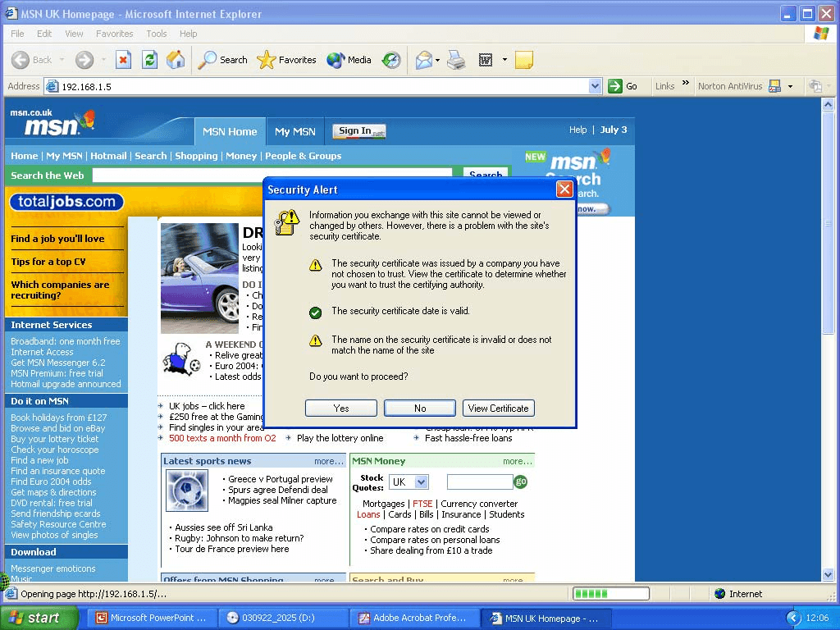
Task: Open the Edit menu
Action: 44,34
